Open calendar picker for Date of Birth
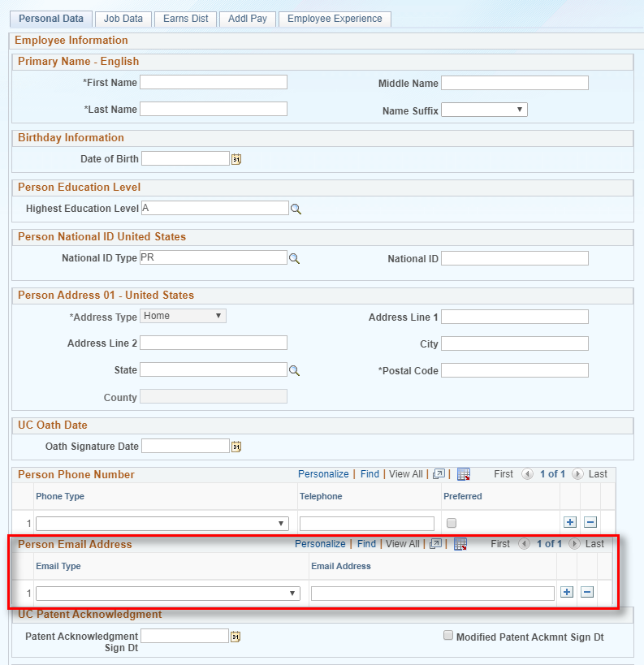The width and height of the screenshot is (644, 665). coord(236,158)
